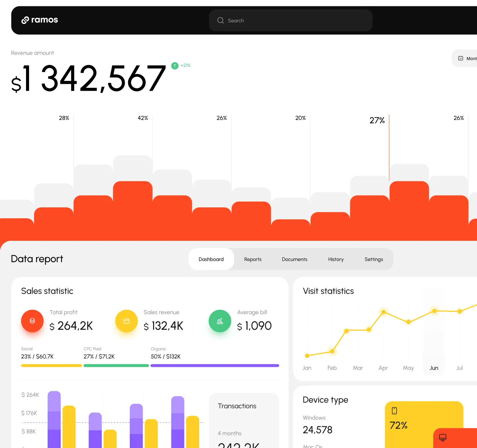Click the green +21% up-arrow icon
Image resolution: width=477 pixels, height=448 pixels.
pos(175,66)
